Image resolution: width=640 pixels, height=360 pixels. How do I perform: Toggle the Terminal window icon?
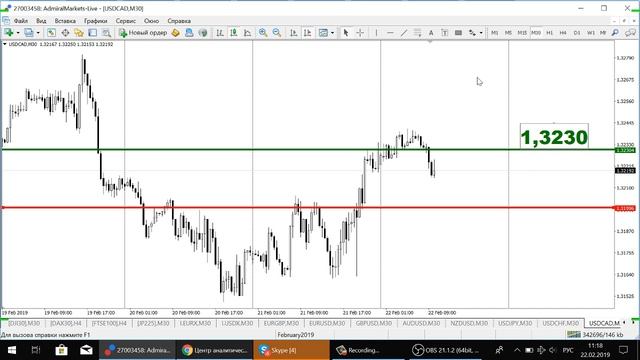click(x=93, y=33)
